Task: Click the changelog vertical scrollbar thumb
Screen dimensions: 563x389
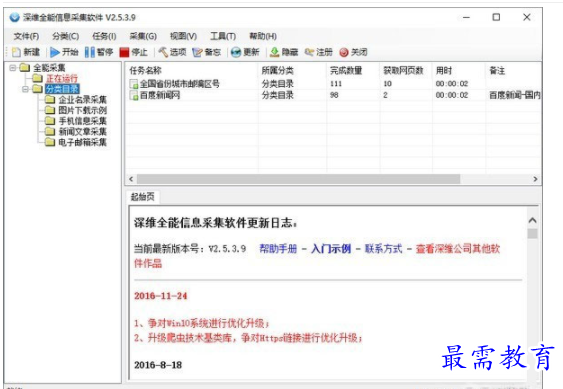Action: pos(532,233)
